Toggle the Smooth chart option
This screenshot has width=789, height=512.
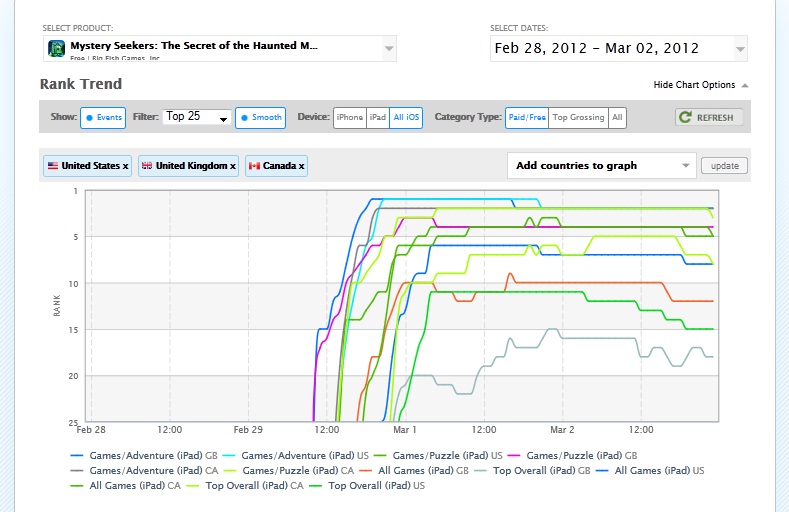click(x=260, y=117)
